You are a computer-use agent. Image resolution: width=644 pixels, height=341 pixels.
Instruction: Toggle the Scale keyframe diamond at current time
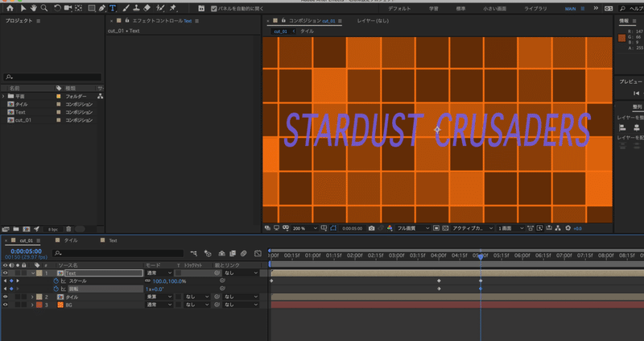[11, 281]
